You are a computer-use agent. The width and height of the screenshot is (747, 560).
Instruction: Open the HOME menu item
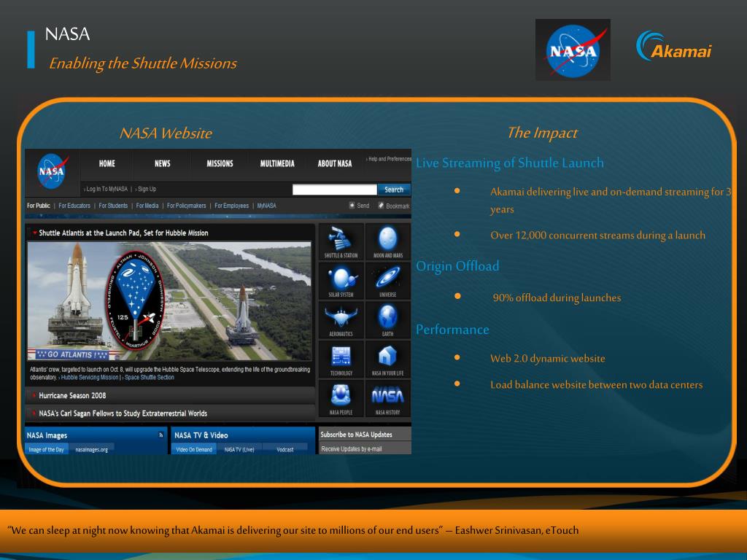click(107, 163)
